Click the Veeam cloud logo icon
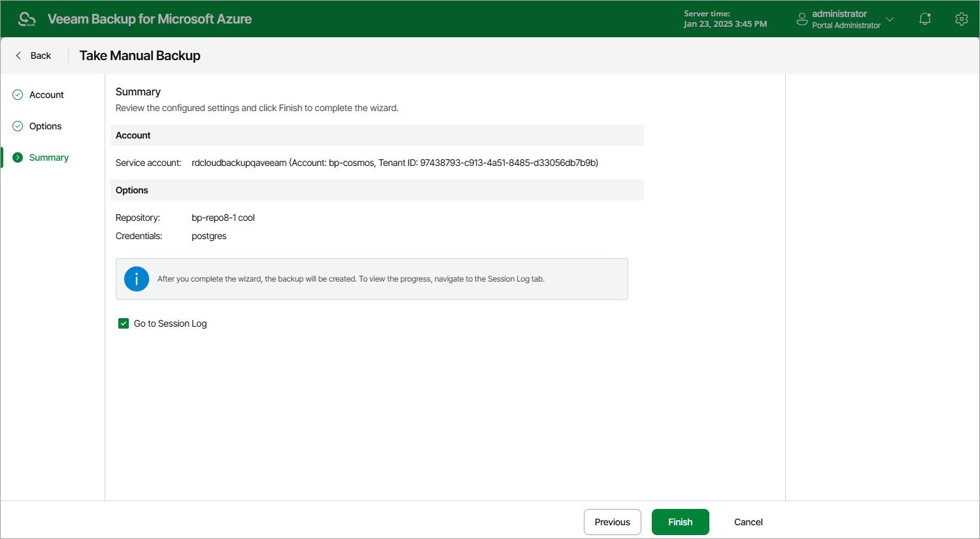Image resolution: width=980 pixels, height=539 pixels. point(27,19)
